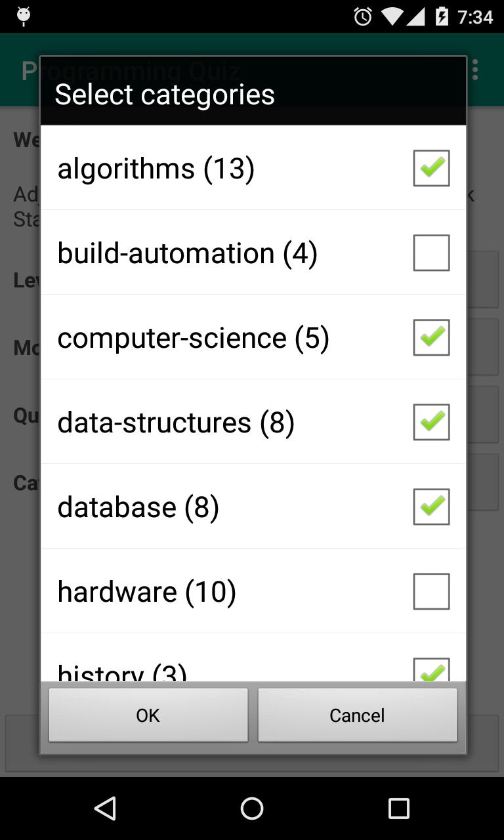
Task: Toggle the database category checkbox
Action: [431, 507]
